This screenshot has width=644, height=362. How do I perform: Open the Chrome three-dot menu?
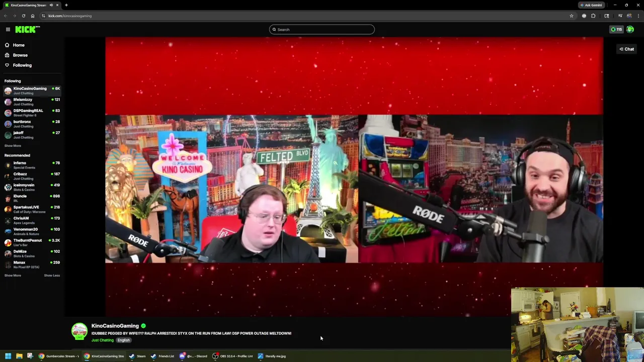click(638, 16)
